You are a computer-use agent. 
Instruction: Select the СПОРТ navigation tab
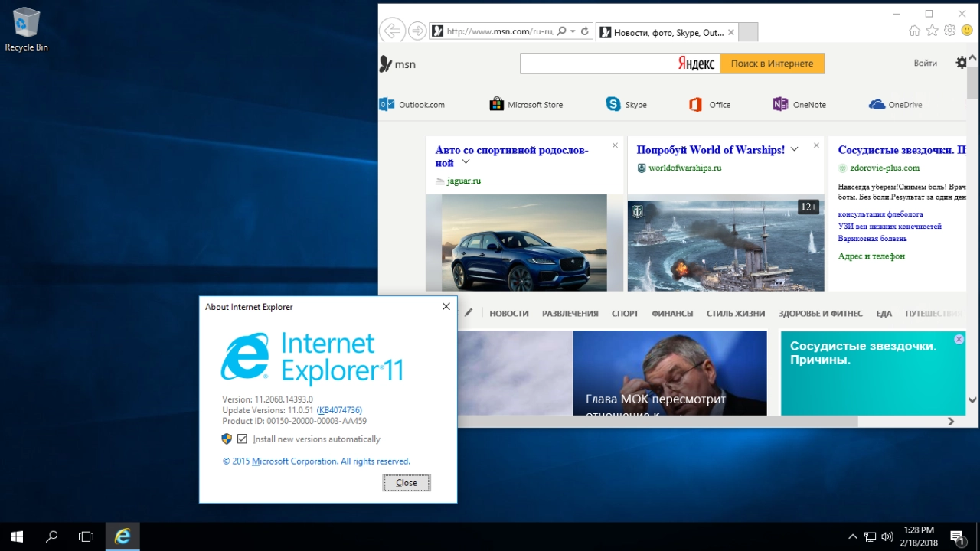pos(625,313)
